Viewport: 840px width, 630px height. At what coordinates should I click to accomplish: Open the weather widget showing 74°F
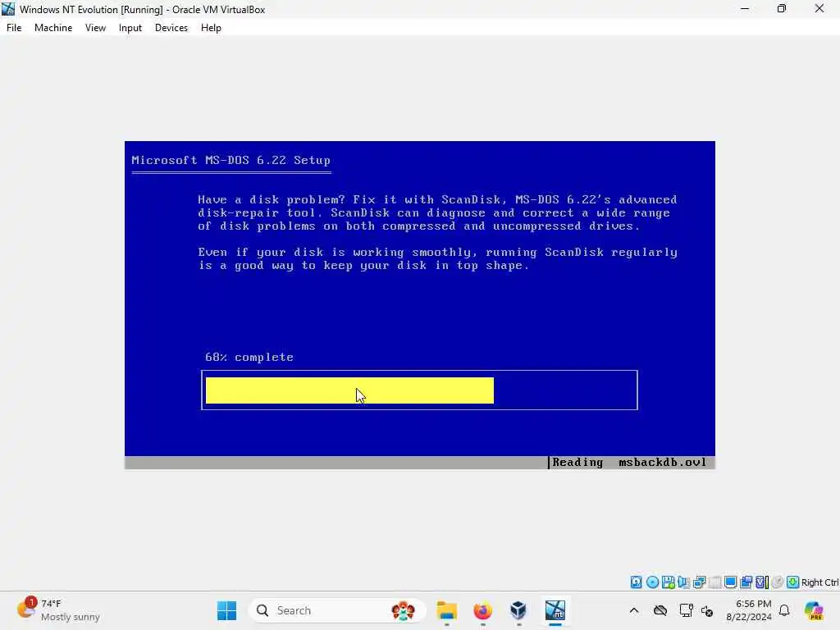tap(58, 610)
